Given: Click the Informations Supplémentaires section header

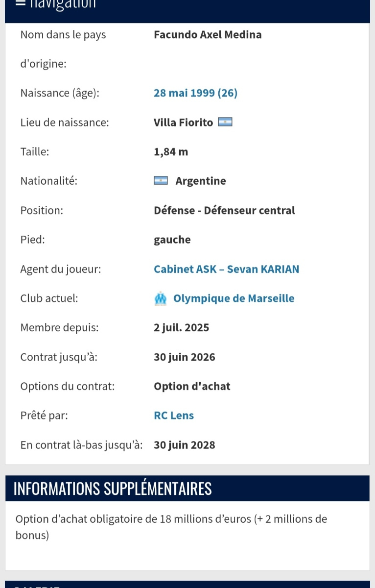Looking at the screenshot, I should (x=113, y=489).
